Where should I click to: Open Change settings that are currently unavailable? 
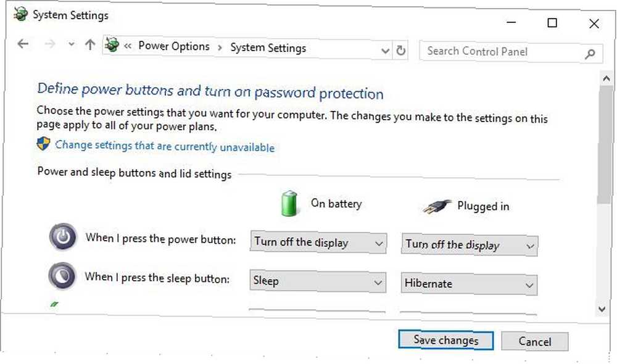[x=165, y=146]
